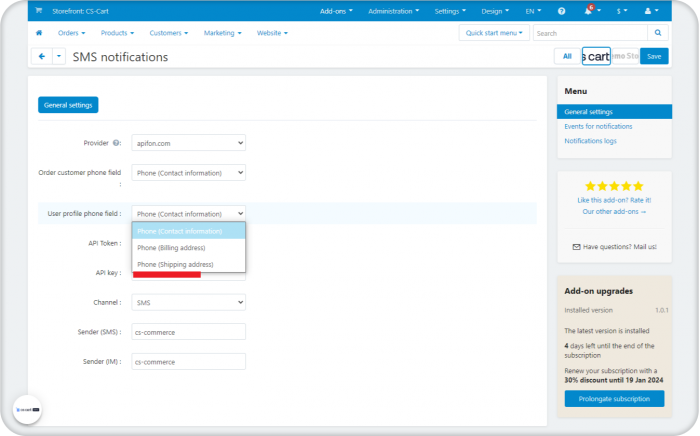Open the Add-ons menu
The width and height of the screenshot is (700, 436).
(x=336, y=11)
